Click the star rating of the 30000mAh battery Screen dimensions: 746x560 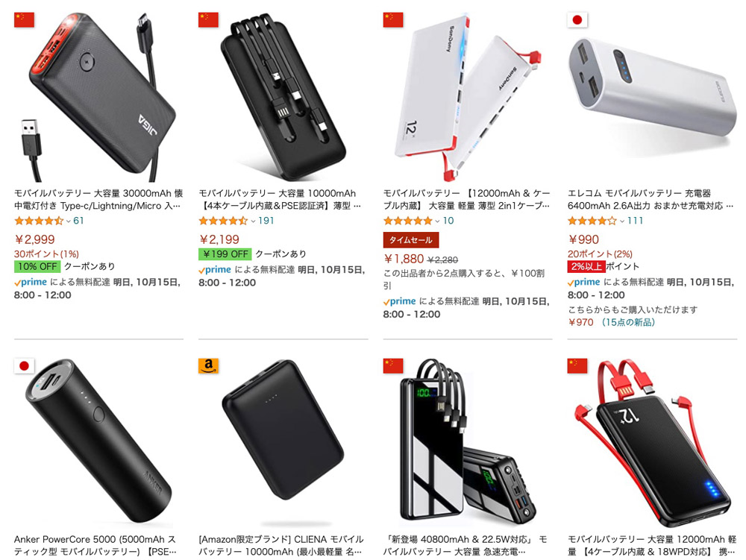click(x=39, y=221)
